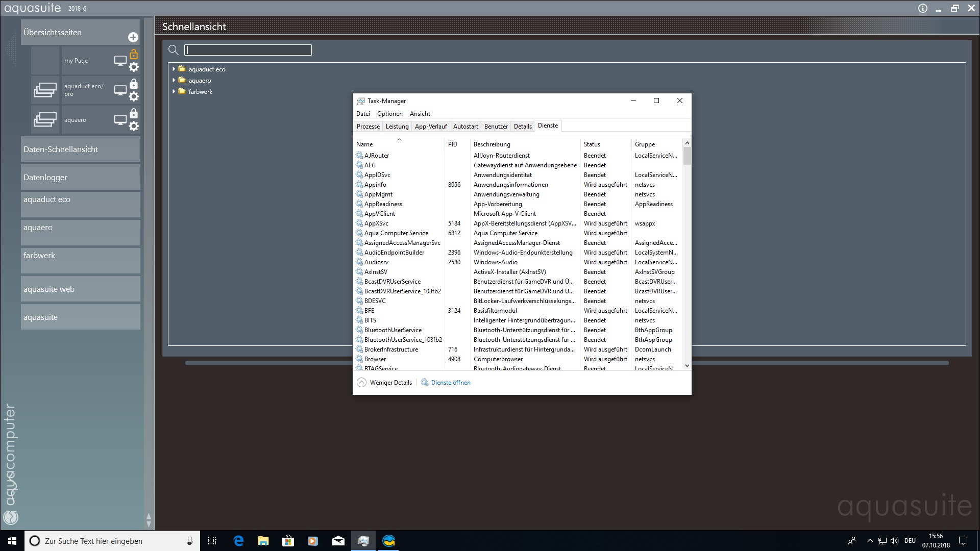
Task: Add a new overview page with plus icon
Action: point(133,37)
